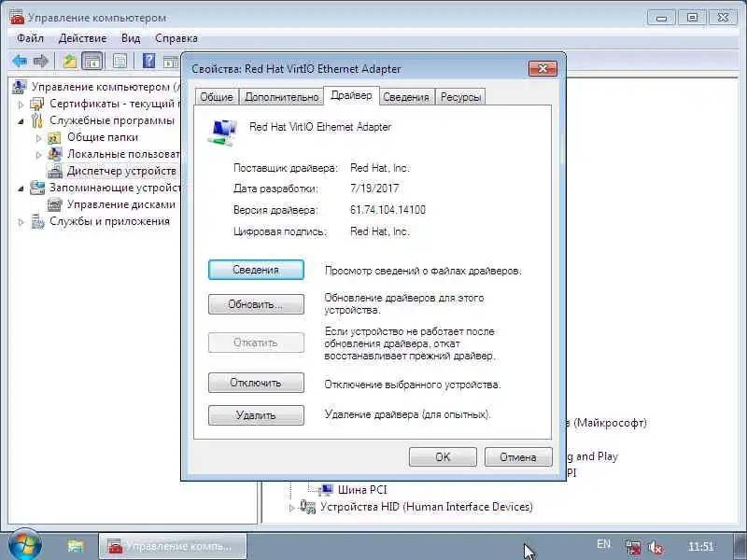747x560 pixels.
Task: Expand the Общие папки node
Action: click(39, 138)
